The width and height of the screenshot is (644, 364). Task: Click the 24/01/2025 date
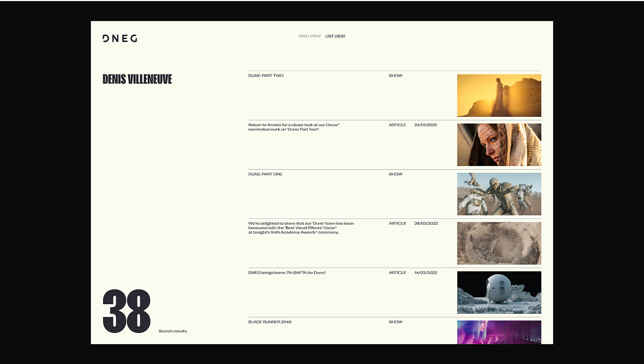pos(426,125)
